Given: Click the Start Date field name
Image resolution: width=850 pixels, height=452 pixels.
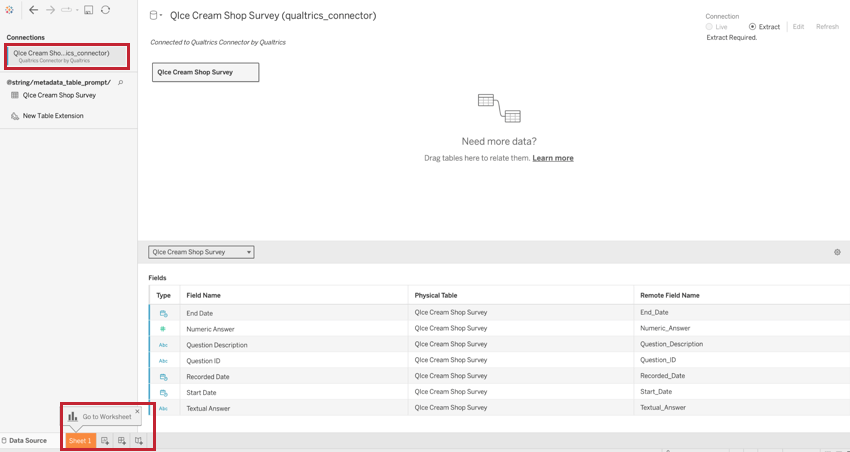Looking at the screenshot, I should 201,392.
